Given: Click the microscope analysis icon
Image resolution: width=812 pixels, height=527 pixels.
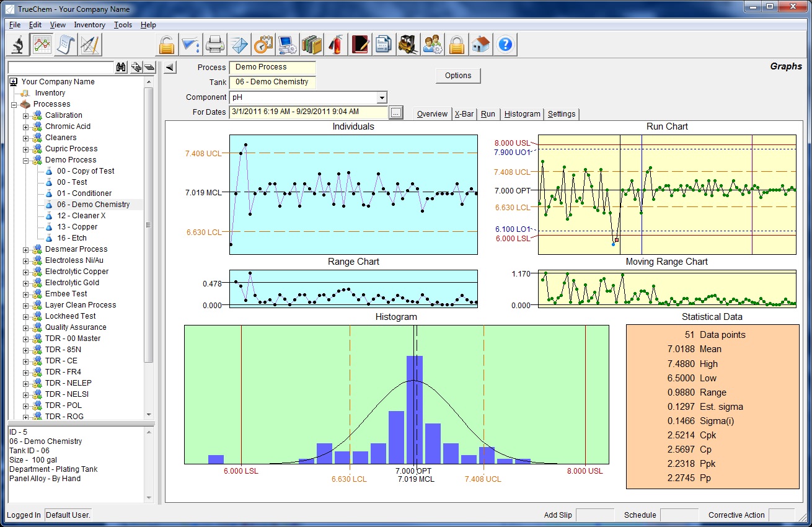Looking at the screenshot, I should pos(17,45).
